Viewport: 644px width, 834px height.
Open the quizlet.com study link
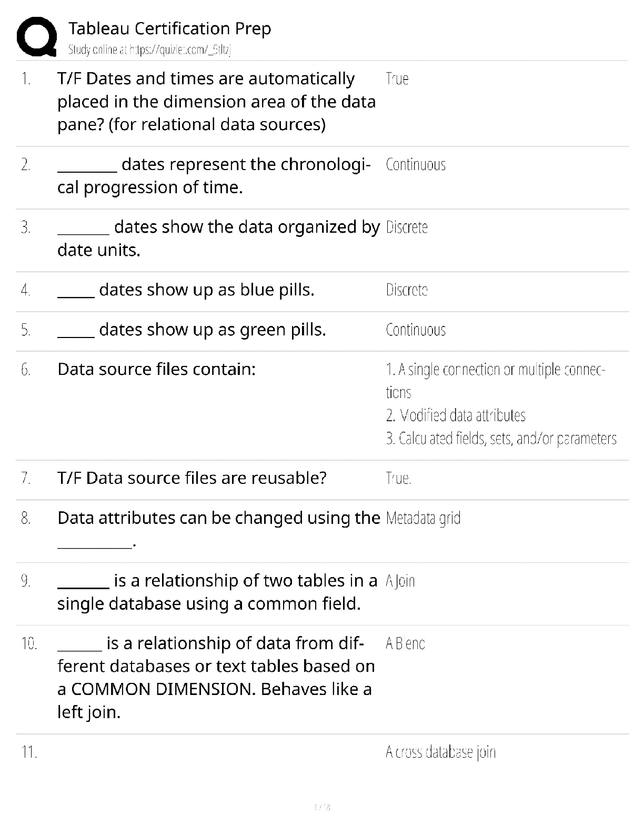click(x=150, y=50)
